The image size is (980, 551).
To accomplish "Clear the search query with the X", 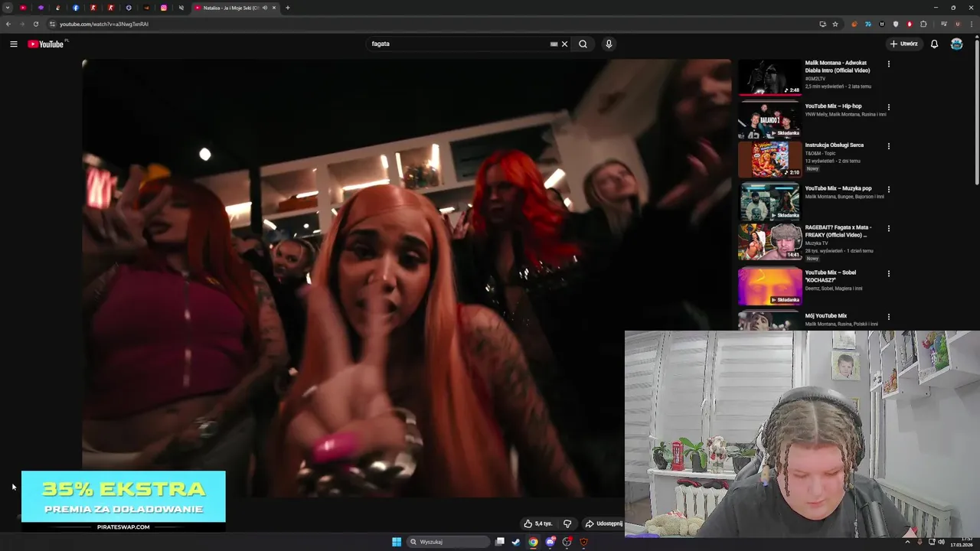I will 565,44.
